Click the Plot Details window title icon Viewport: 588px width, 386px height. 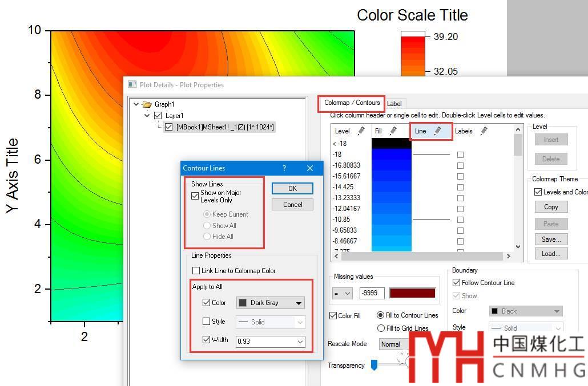point(132,84)
